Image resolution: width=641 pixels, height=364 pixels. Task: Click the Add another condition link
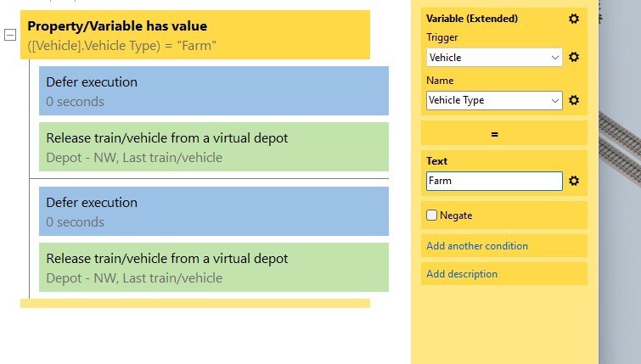[477, 246]
